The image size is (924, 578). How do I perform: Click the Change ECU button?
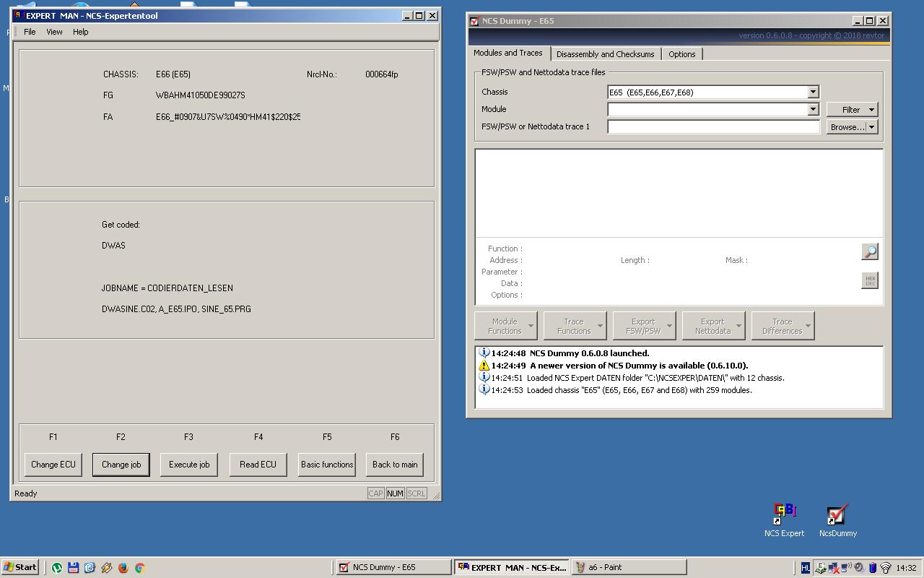[53, 465]
